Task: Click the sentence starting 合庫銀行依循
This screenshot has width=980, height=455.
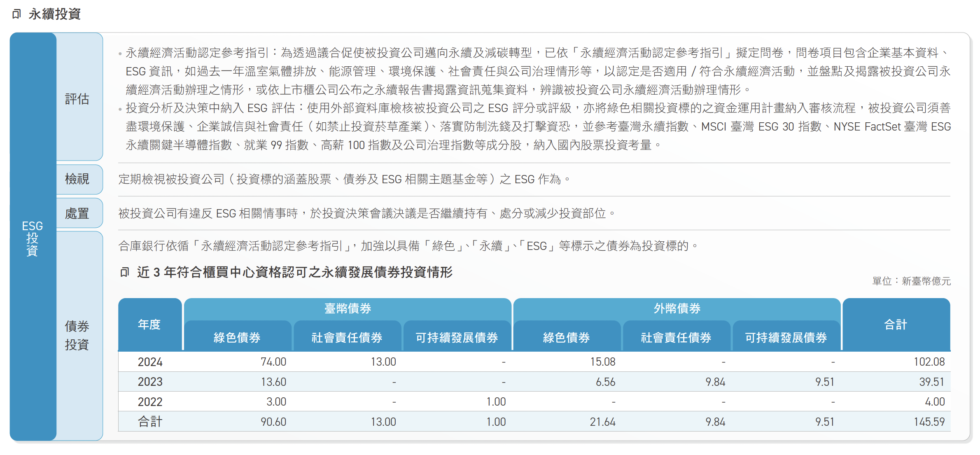Action: coord(408,246)
